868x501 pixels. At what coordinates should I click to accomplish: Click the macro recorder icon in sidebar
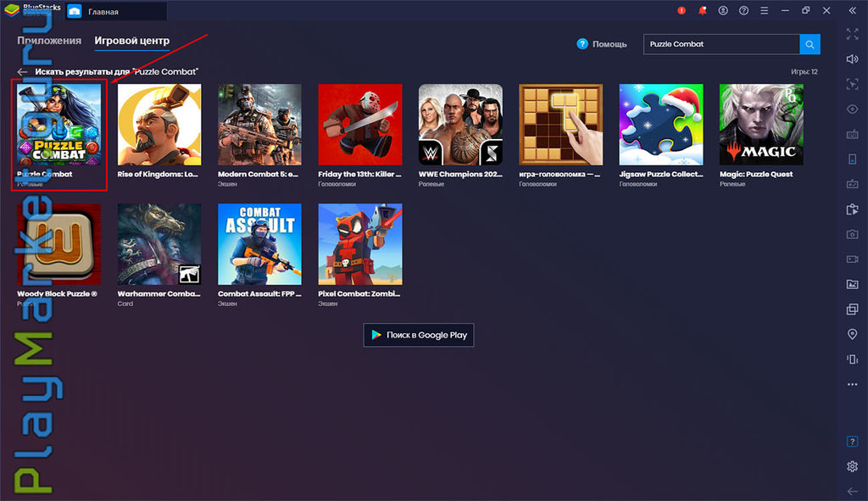pos(853,184)
